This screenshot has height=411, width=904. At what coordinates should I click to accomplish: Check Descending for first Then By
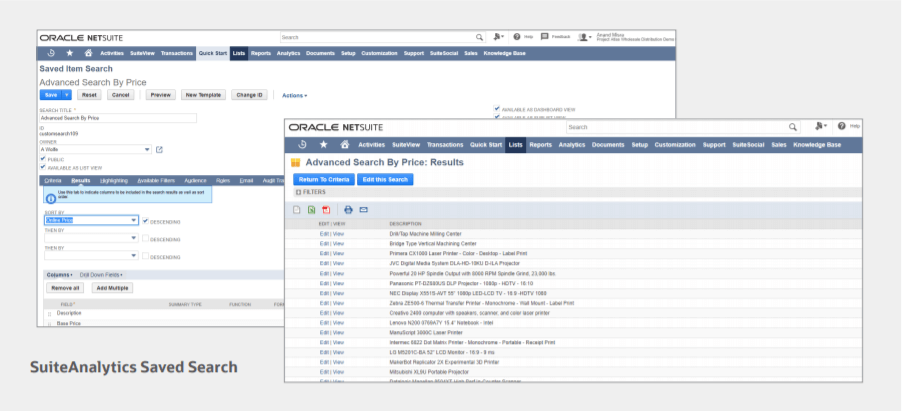coord(146,238)
